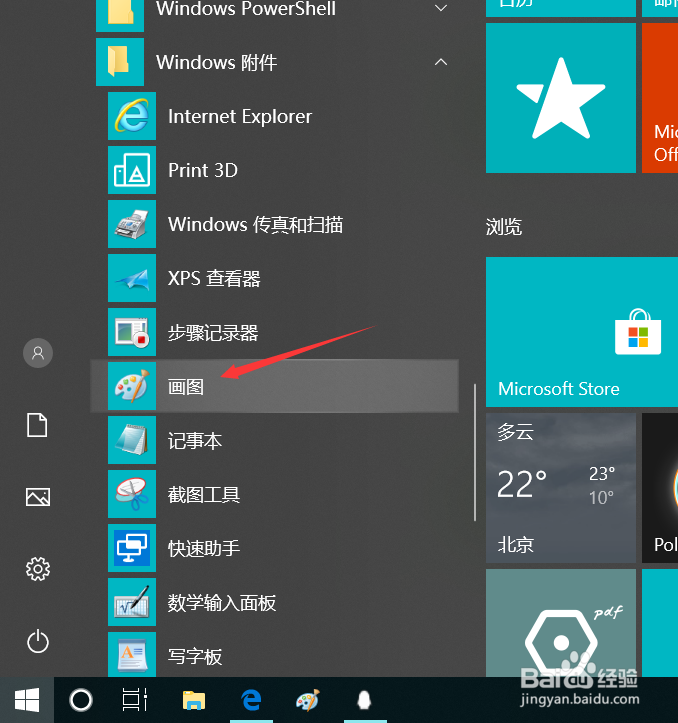Screen dimensions: 678x723
Task: Open File Explorer from taskbar
Action: 194,700
